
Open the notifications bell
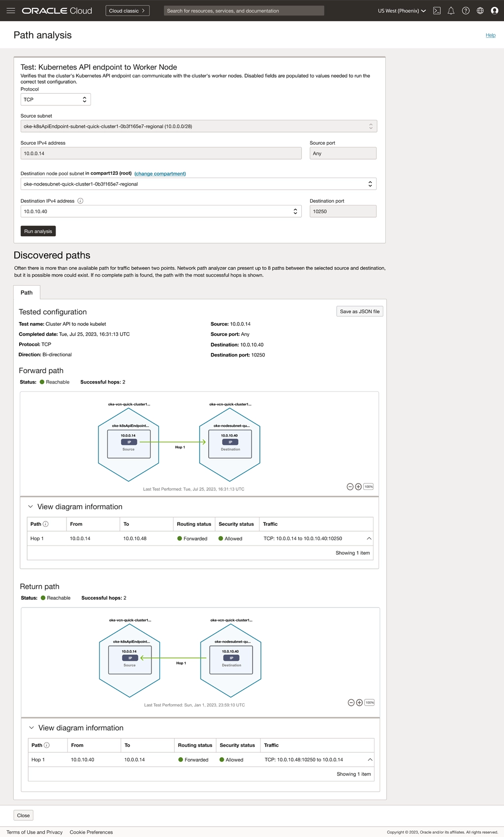tap(451, 10)
